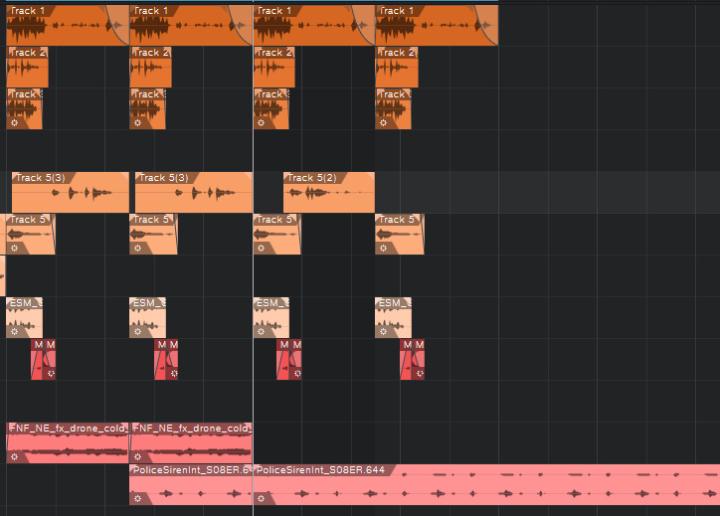Select the first Track 2 clip
Viewport: 720px width, 516px height.
27,67
